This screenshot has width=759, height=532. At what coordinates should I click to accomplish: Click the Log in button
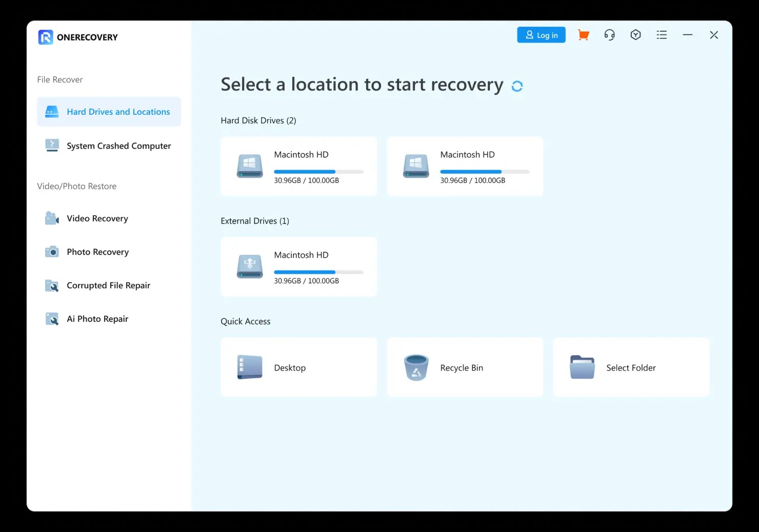click(541, 34)
